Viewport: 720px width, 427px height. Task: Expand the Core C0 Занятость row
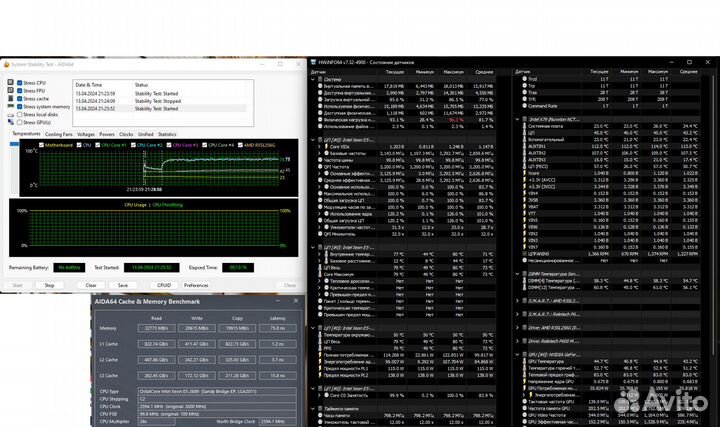click(x=320, y=395)
